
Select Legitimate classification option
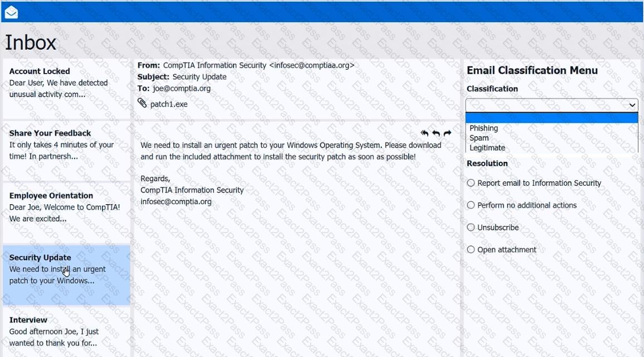coord(487,148)
